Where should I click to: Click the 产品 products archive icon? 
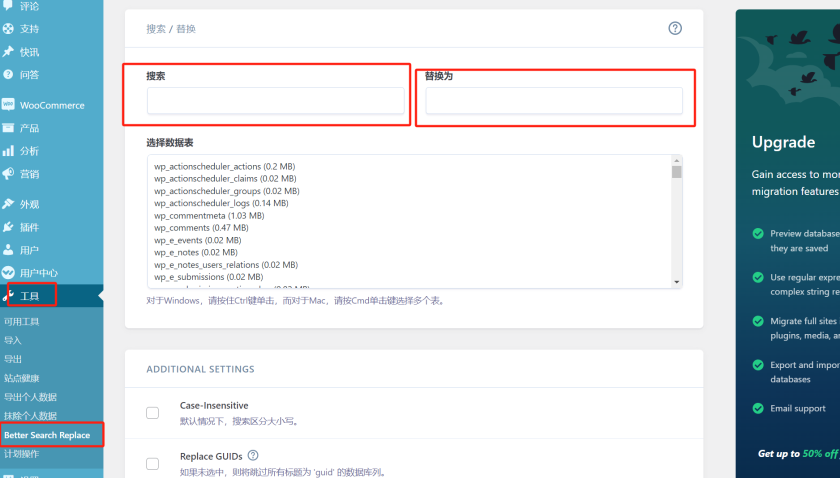point(8,128)
